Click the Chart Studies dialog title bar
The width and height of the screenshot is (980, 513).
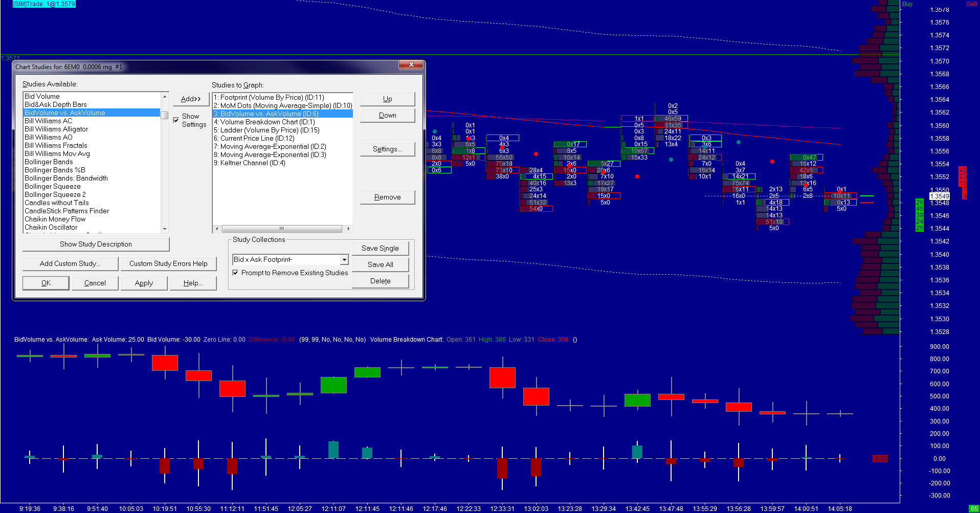(205, 66)
